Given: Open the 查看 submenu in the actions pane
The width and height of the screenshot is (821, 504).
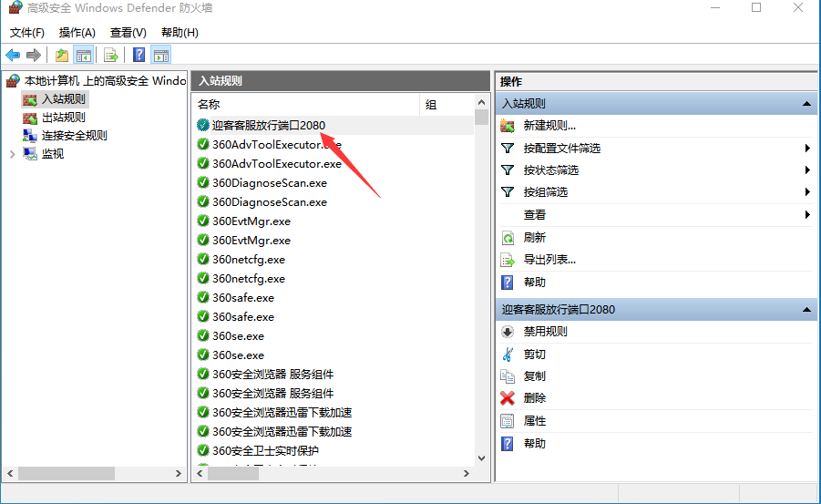Looking at the screenshot, I should coord(535,215).
